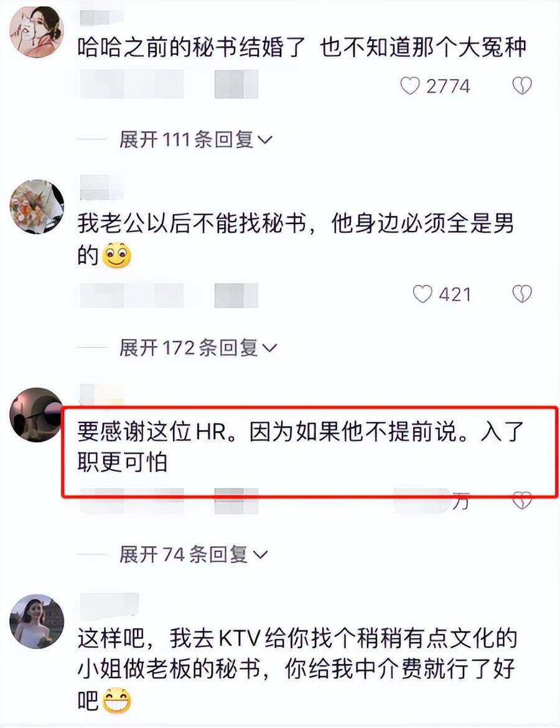Image resolution: width=560 pixels, height=728 pixels.
Task: Click the chevron next to 展开74条回复
Action: click(x=260, y=555)
